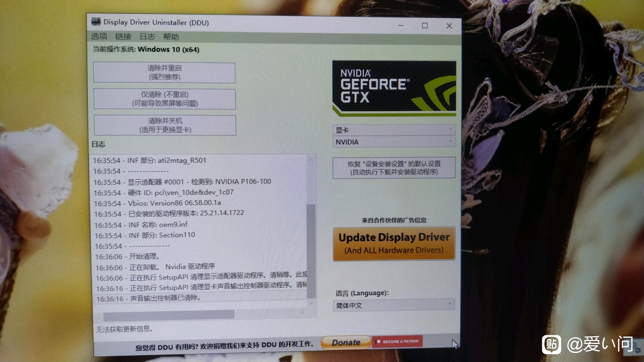This screenshot has height=362, width=644.
Task: Click the DDU app icon in title bar
Action: (x=96, y=22)
